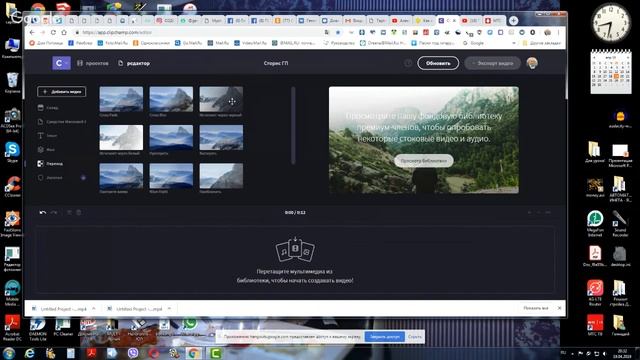Click the delete trash icon on the timeline toolbar
The height and width of the screenshot is (360, 640).
pyautogui.click(x=79, y=213)
